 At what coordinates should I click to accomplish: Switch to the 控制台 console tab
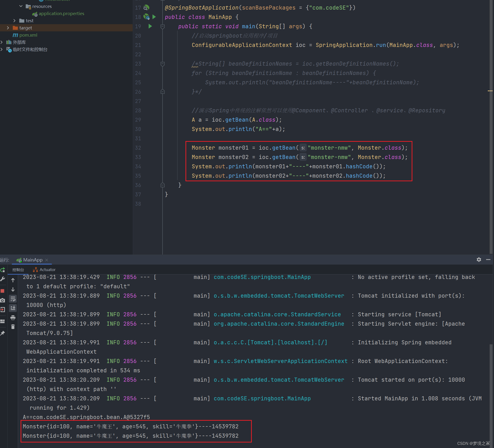click(x=18, y=270)
